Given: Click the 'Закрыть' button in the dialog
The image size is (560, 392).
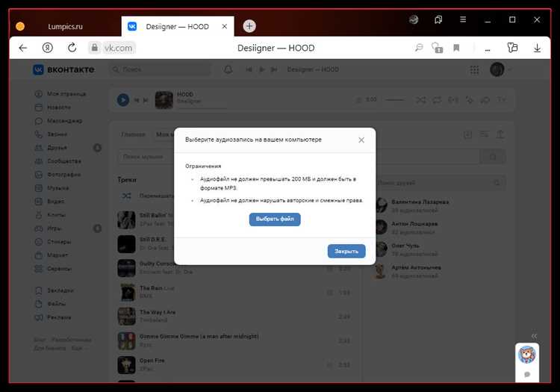Looking at the screenshot, I should (x=346, y=252).
